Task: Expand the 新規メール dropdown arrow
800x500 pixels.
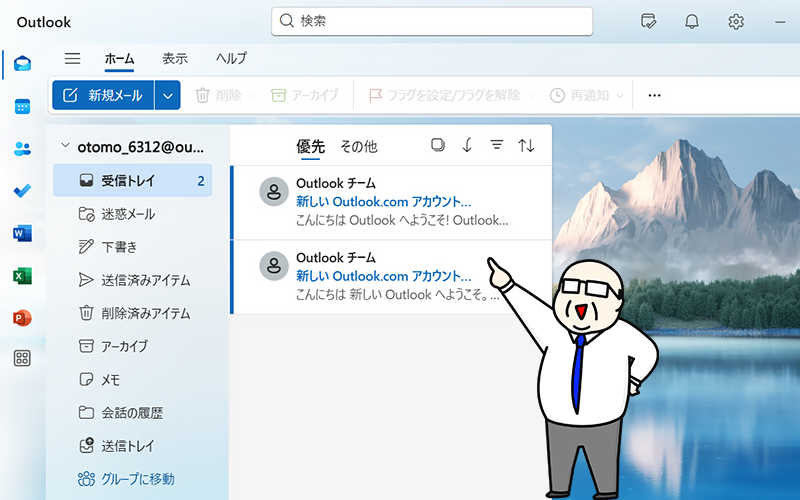Action: (x=167, y=95)
